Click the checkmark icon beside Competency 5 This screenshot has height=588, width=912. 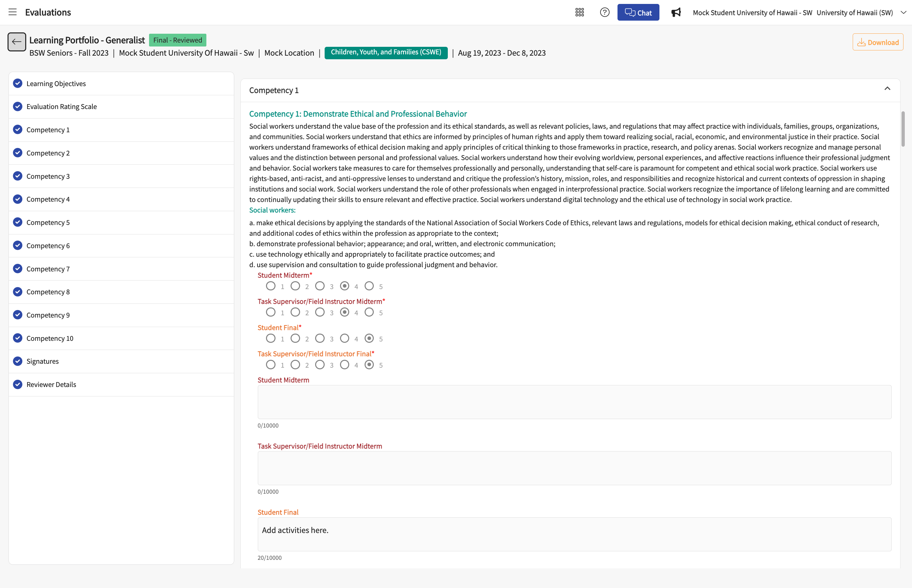(18, 222)
